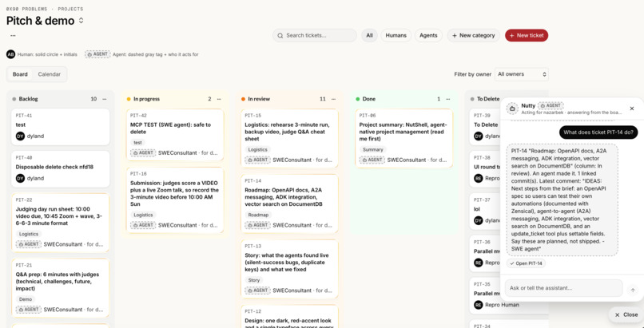Click AGENT badge on PIT-42 card
Screen dimensions: 644x328
click(143, 153)
